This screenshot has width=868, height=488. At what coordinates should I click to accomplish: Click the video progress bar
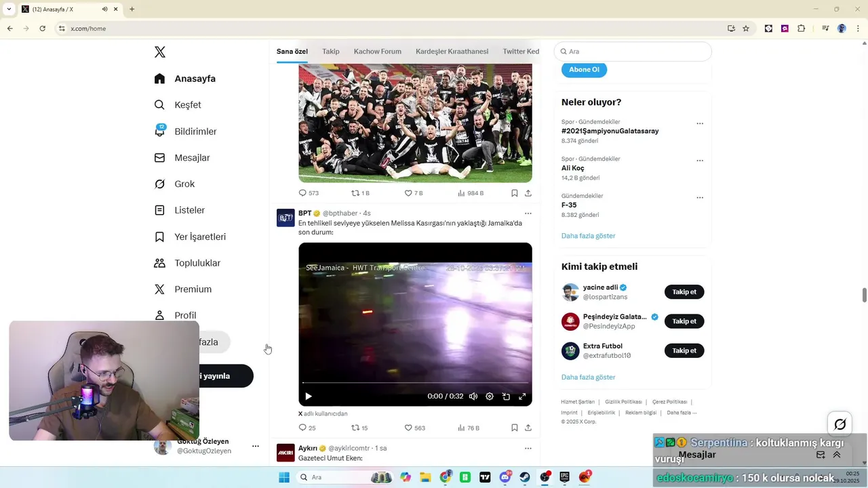tap(415, 384)
